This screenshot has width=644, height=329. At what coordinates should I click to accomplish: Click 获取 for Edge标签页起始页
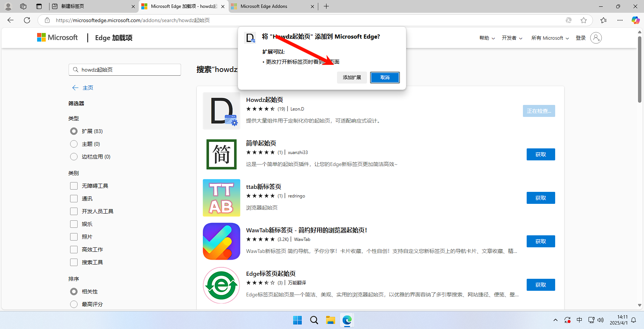(x=541, y=285)
